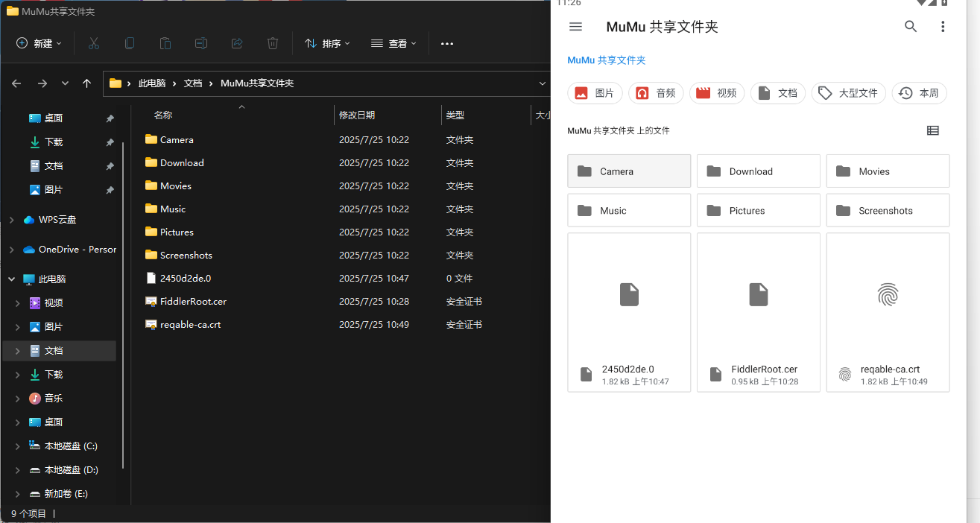Click the Paste clipboard icon in Explorer toolbar
This screenshot has width=980, height=523.
coord(165,43)
